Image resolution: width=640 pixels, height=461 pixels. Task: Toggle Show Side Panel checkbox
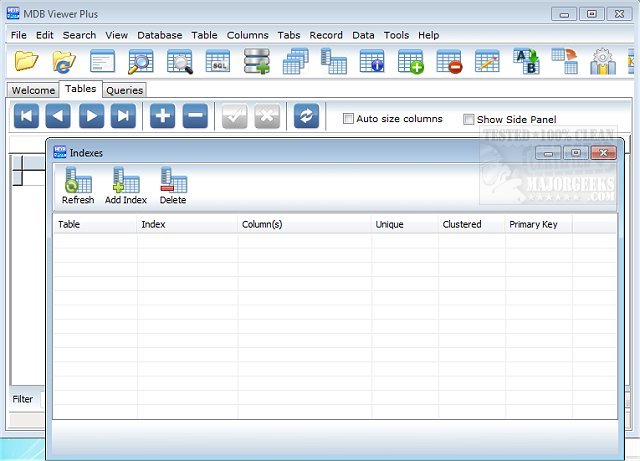[469, 119]
